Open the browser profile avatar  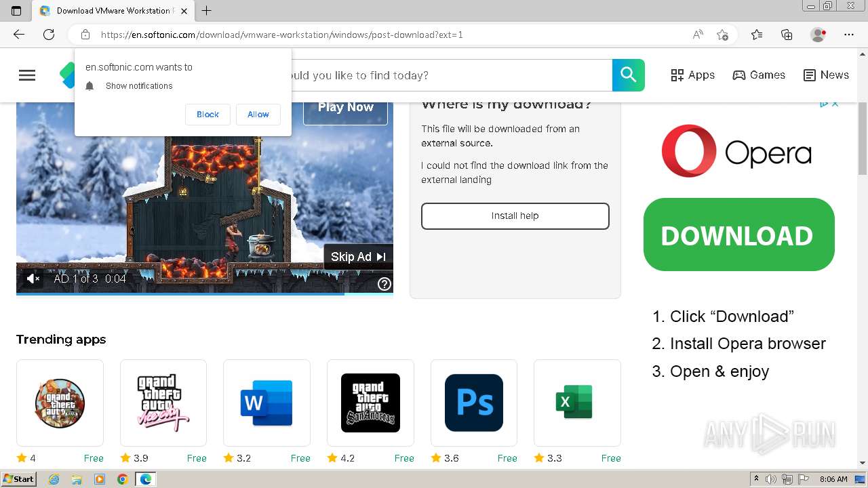pyautogui.click(x=818, y=35)
